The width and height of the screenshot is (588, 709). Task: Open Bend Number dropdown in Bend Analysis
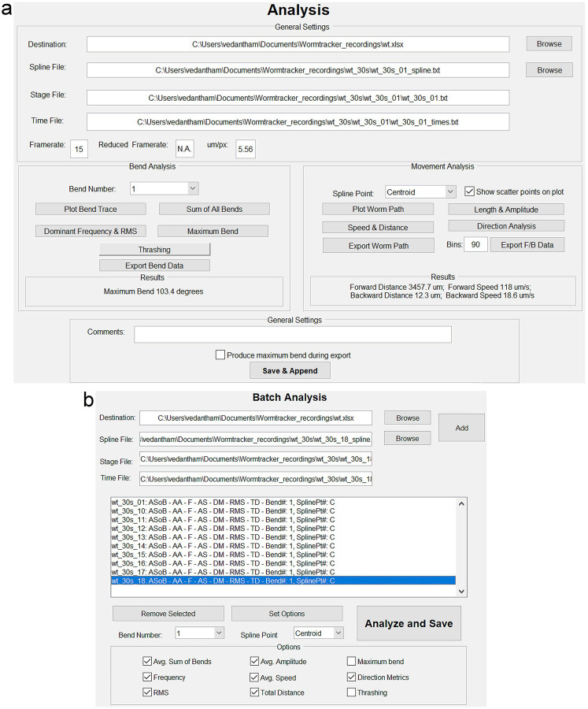tap(164, 188)
